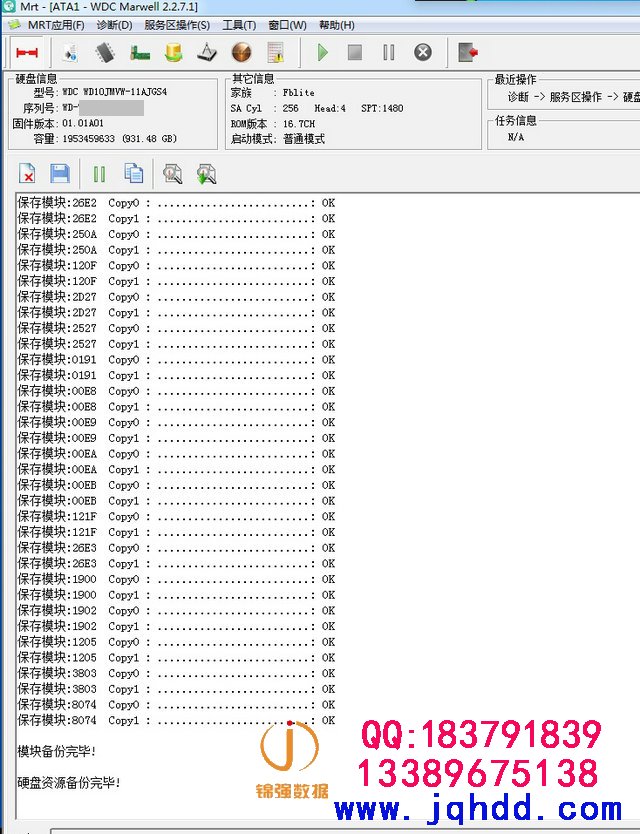Click capacity value 1953459633 (931.48 GB)
This screenshot has height=834, width=640.
click(119, 139)
